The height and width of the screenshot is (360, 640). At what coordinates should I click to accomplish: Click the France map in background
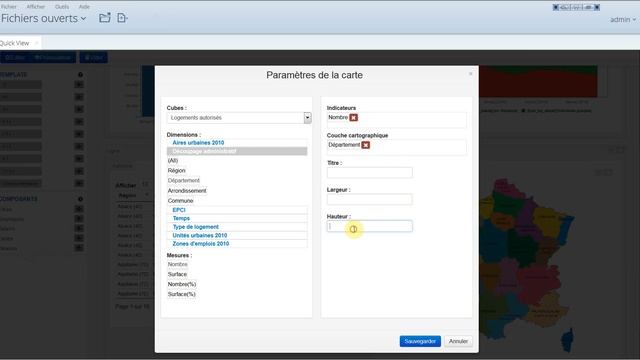(x=527, y=261)
